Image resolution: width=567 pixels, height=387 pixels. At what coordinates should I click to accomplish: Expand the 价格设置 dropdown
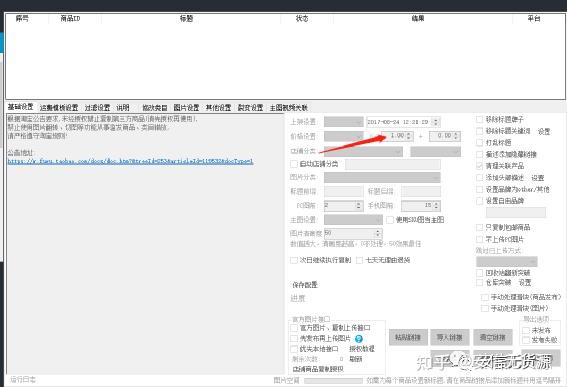coord(344,136)
